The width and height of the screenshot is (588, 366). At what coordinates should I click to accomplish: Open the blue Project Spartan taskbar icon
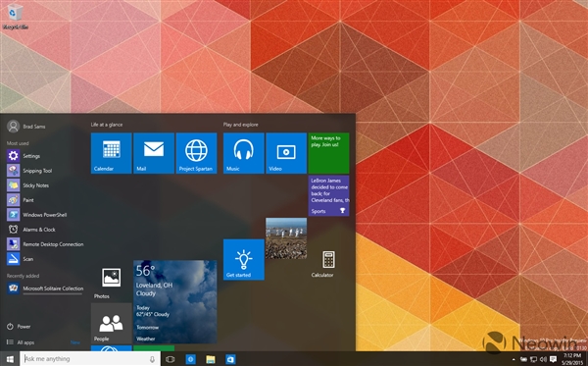(190, 359)
